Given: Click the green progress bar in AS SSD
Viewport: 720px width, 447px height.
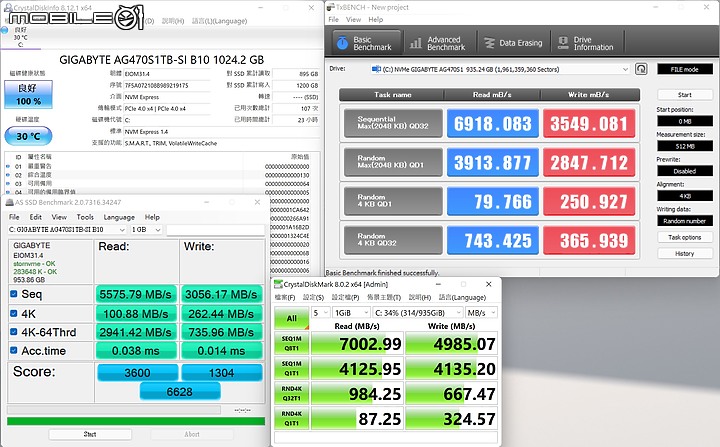Looking at the screenshot, I should point(136,421).
